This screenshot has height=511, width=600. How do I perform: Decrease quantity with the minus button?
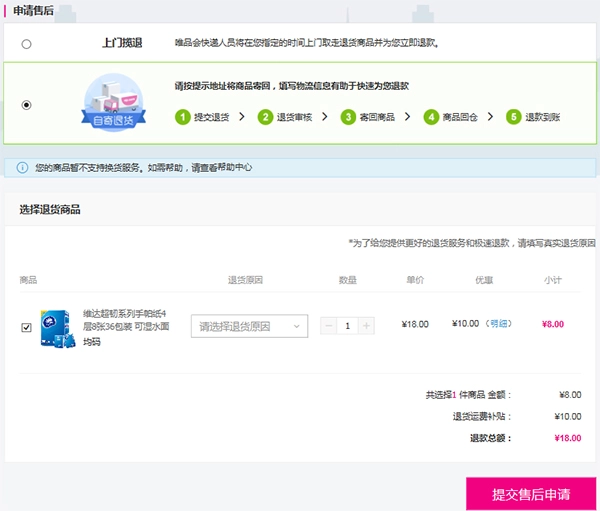tap(329, 326)
